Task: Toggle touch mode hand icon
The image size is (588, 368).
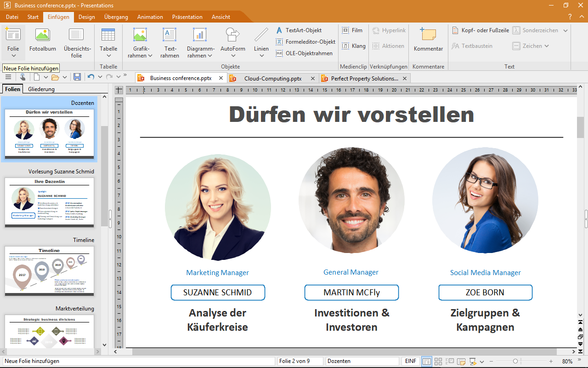Action: pos(22,77)
